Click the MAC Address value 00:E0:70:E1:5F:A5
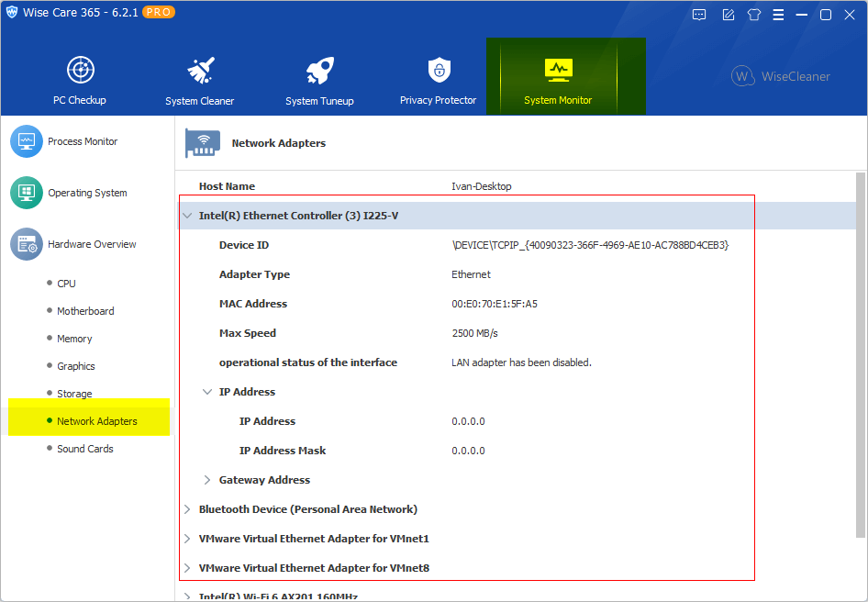 click(x=495, y=304)
